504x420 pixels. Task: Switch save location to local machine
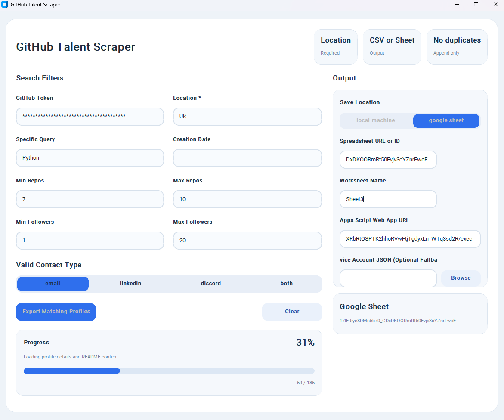click(375, 120)
